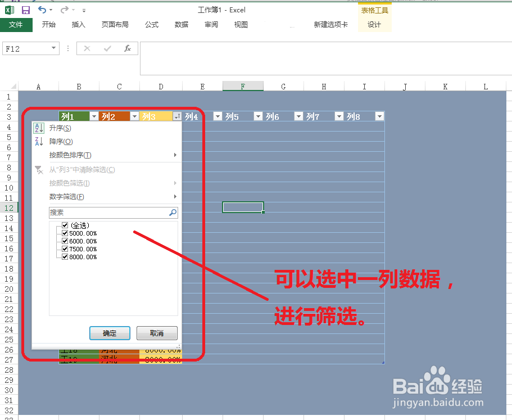Click inside the 搜索 search input field
Image resolution: width=512 pixels, height=420 pixels.
(x=101, y=213)
